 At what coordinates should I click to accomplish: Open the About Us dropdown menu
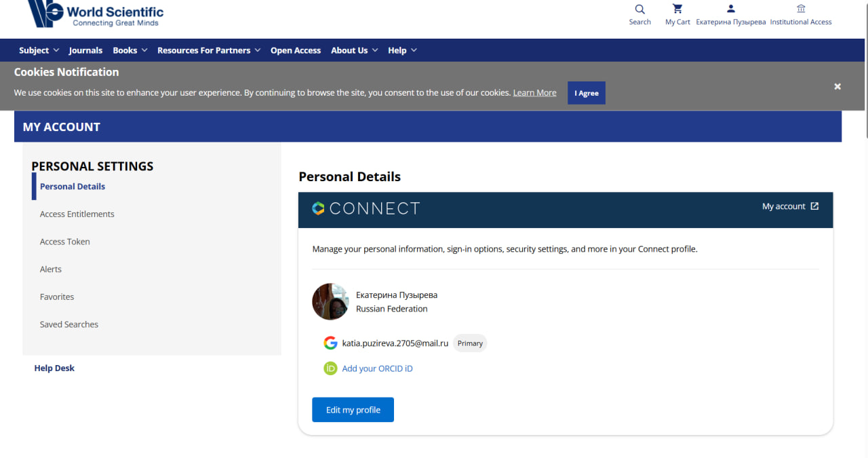pyautogui.click(x=354, y=50)
